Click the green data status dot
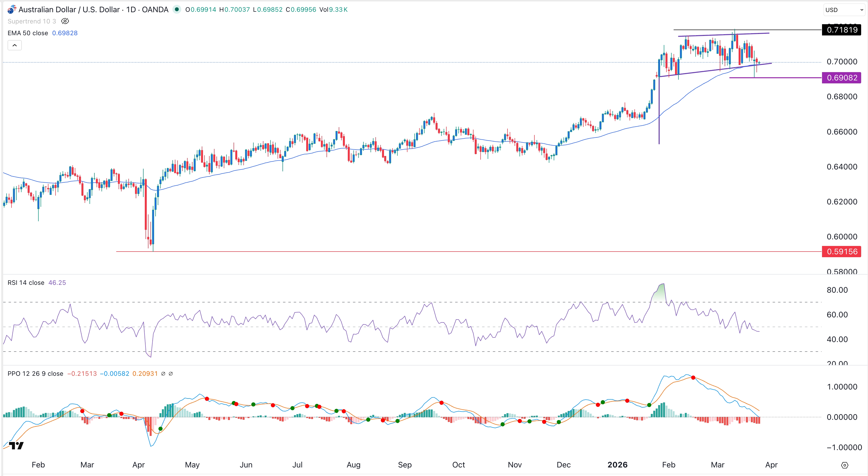 click(x=177, y=10)
